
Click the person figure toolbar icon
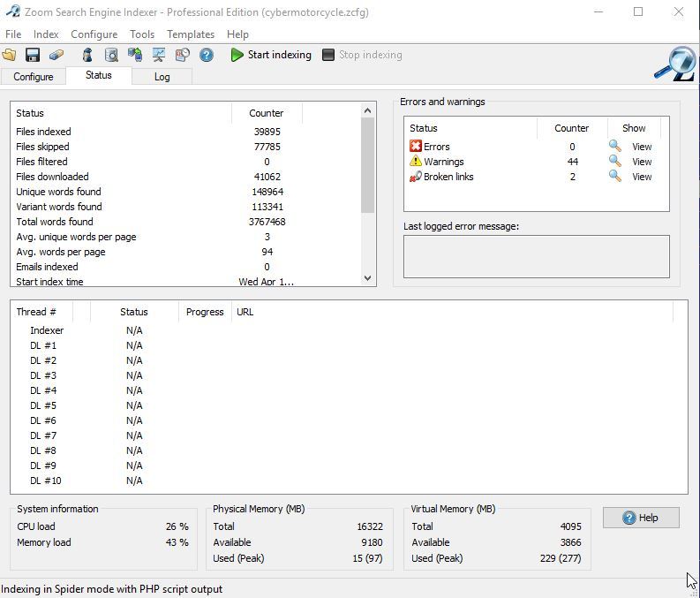pyautogui.click(x=87, y=55)
